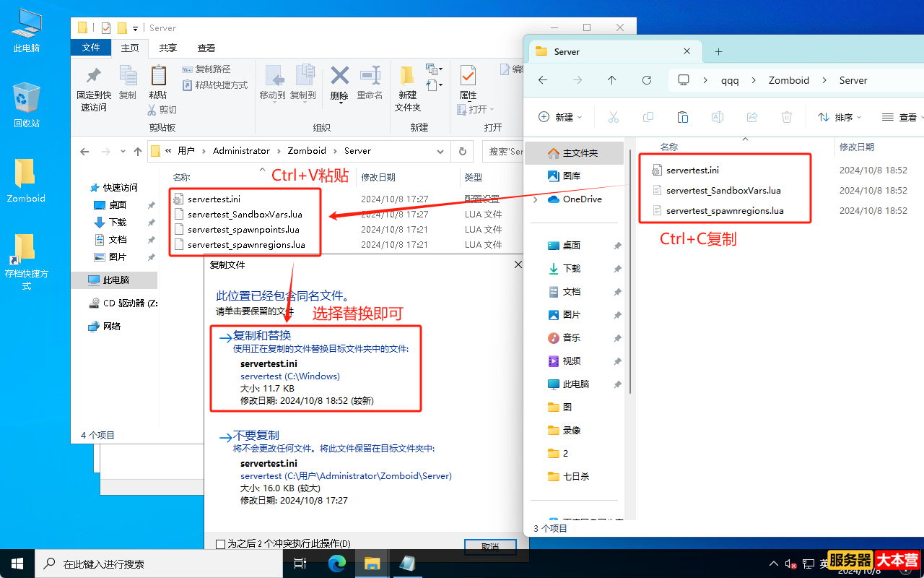Screen dimensions: 924x578
Task: Switch to the Share ribbon tab
Action: point(168,48)
